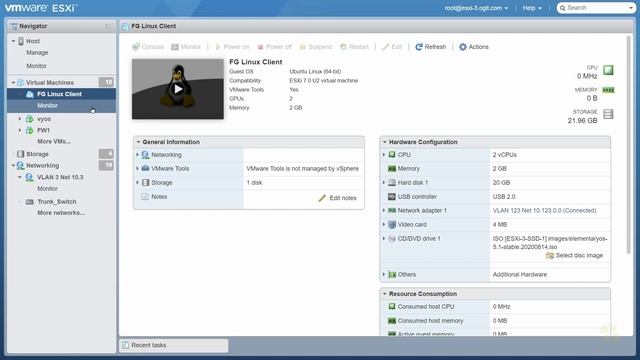Collapse the Virtual Machines tree node
The image size is (640, 360).
coord(13,82)
